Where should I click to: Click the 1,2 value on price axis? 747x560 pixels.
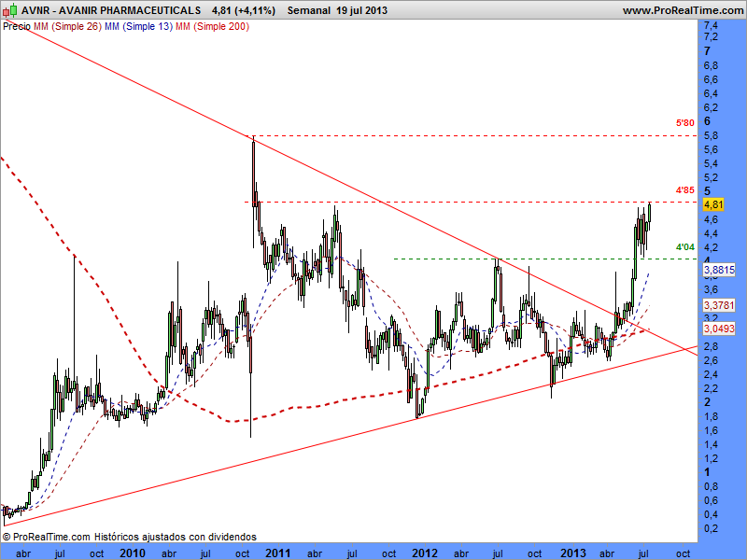(x=711, y=458)
